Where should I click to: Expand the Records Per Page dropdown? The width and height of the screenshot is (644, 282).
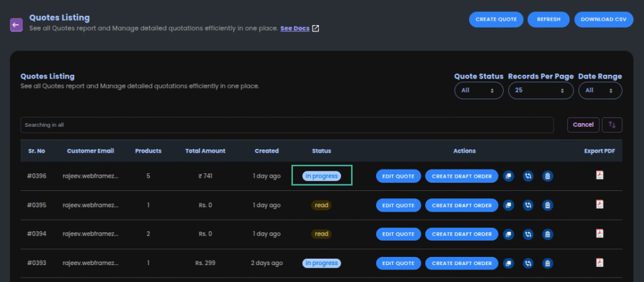coord(540,90)
